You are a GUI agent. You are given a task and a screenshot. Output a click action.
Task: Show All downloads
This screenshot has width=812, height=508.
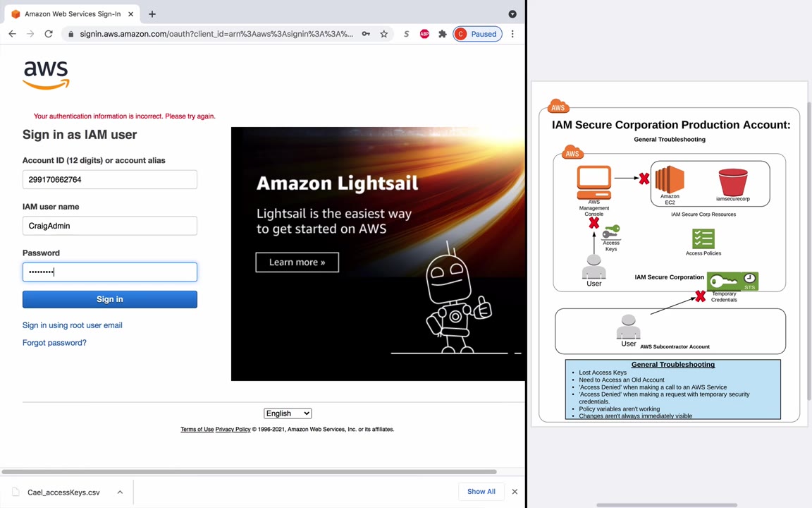coord(481,491)
